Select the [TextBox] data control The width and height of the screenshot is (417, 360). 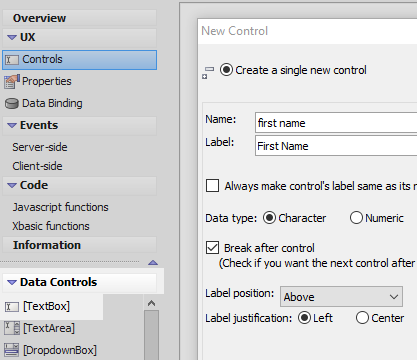coord(46,306)
